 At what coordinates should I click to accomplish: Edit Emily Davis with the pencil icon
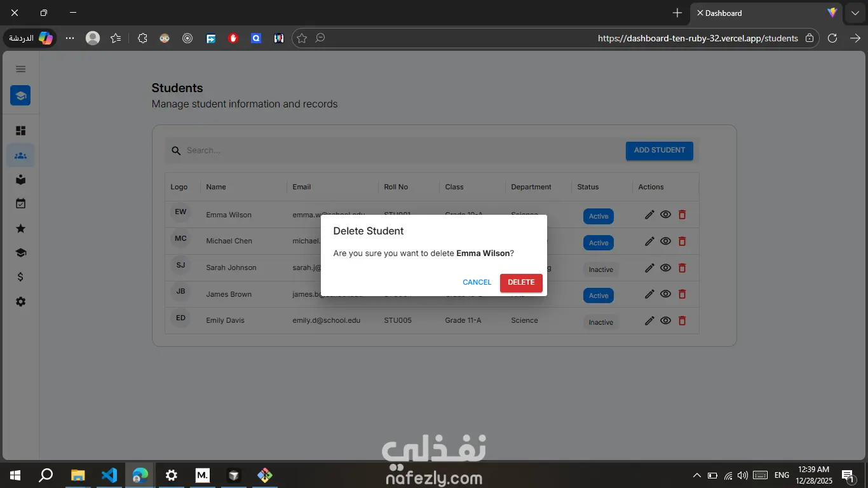tap(649, 321)
